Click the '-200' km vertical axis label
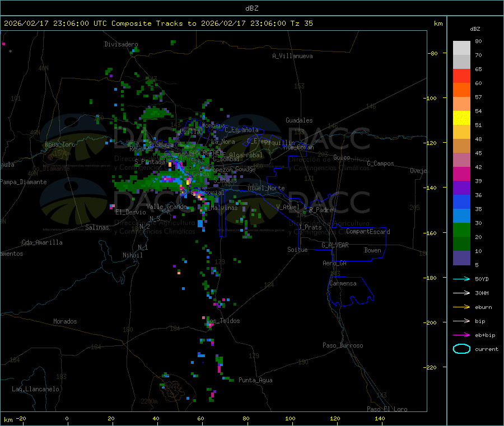The width and height of the screenshot is (504, 426). coord(431,322)
